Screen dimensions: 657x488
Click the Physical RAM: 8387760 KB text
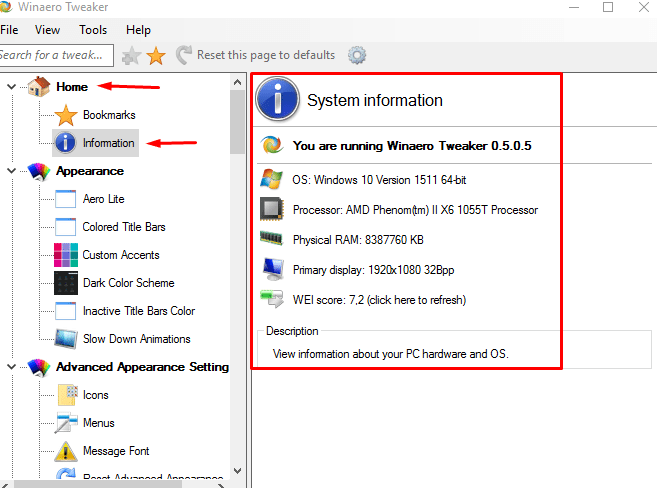(358, 240)
